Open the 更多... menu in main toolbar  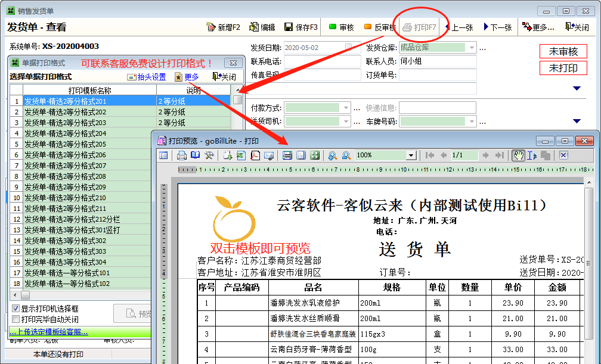tap(538, 27)
